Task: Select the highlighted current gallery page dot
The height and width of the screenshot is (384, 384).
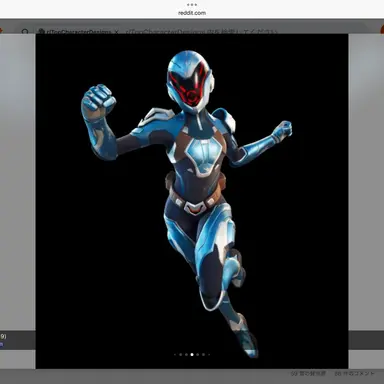Action: coord(192,355)
